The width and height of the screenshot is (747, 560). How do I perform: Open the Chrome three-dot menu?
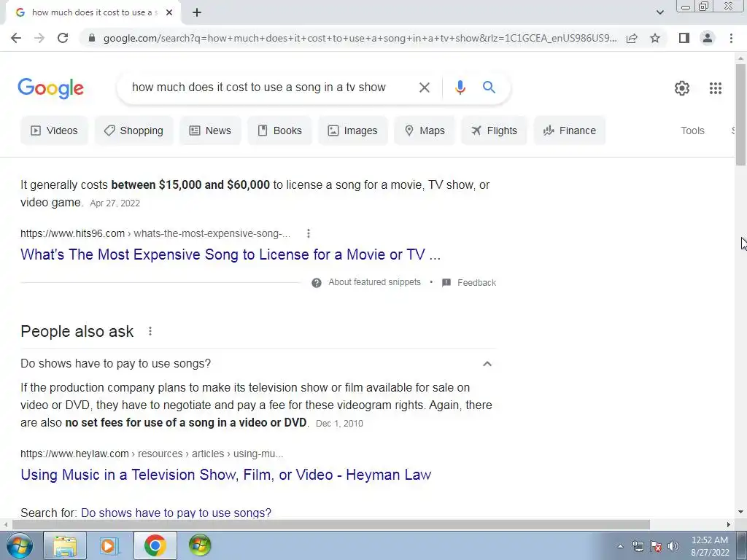point(731,38)
